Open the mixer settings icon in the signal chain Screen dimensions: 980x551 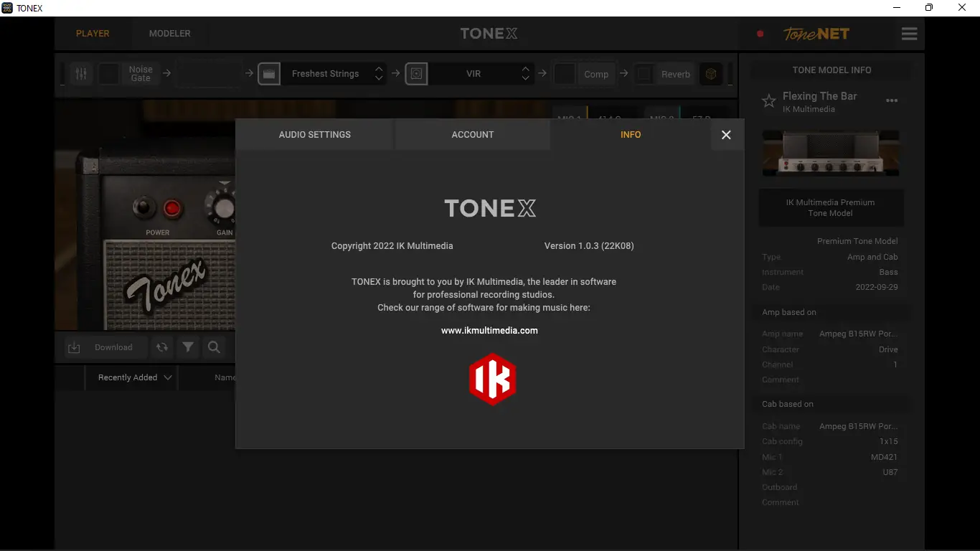click(x=81, y=74)
